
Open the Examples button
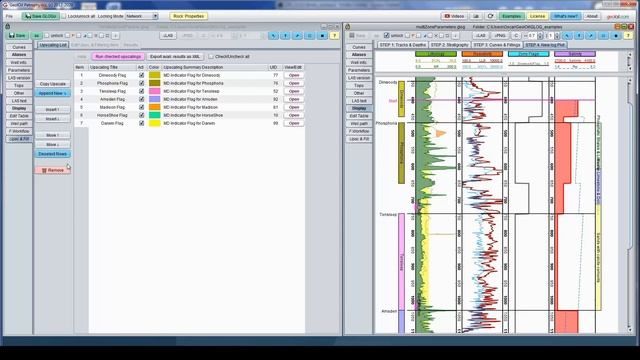point(511,16)
